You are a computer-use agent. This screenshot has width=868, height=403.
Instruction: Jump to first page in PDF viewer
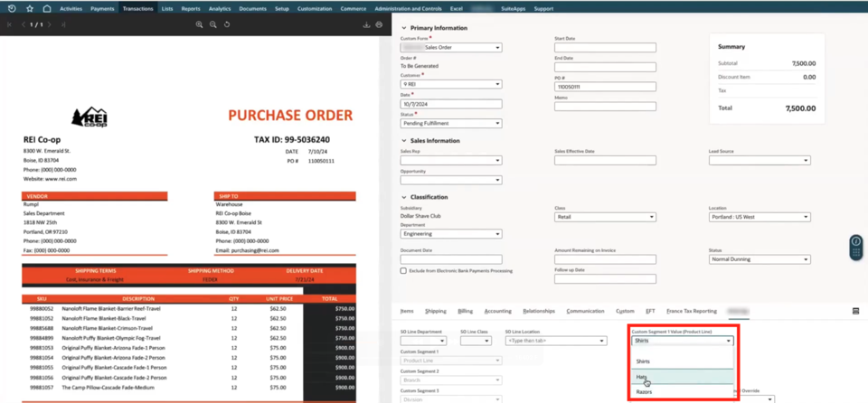(9, 25)
